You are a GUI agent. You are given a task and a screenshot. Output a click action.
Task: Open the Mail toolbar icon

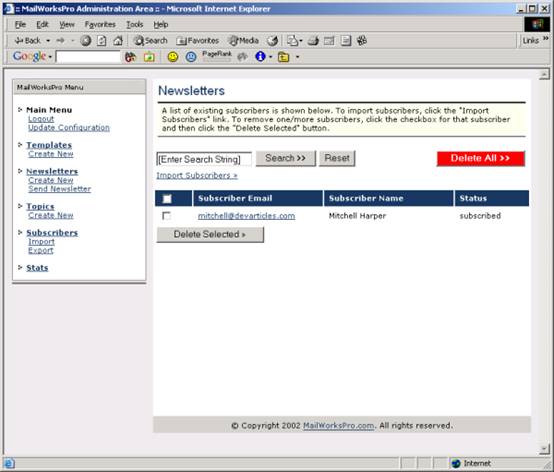tap(294, 41)
